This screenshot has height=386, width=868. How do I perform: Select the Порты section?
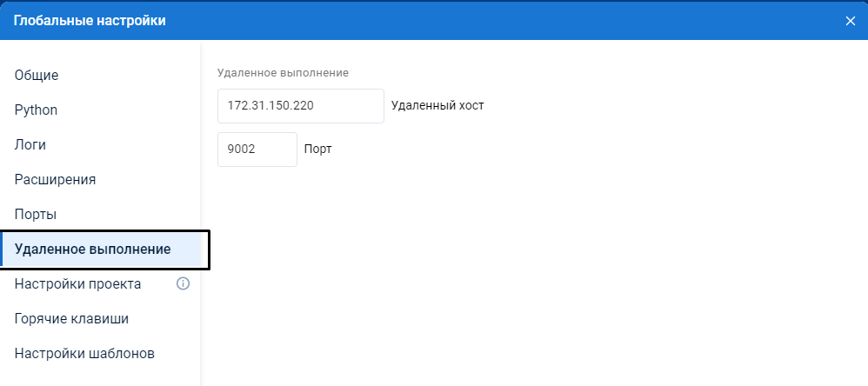click(x=36, y=215)
